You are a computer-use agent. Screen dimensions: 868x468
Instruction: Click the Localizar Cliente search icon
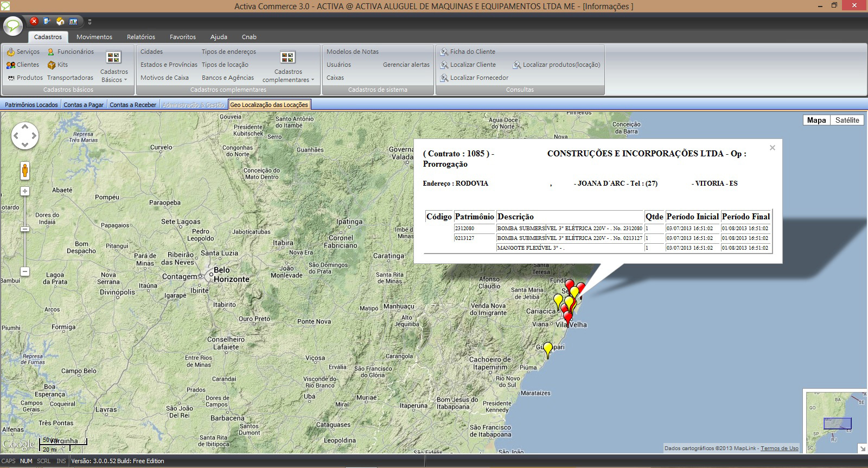click(444, 65)
